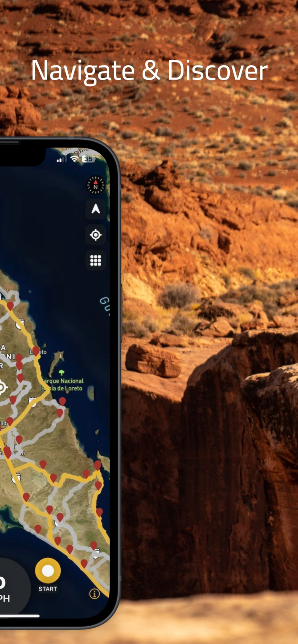This screenshot has height=644, width=298.
Task: Tap the cellular signal bars icon
Action: [x=62, y=159]
